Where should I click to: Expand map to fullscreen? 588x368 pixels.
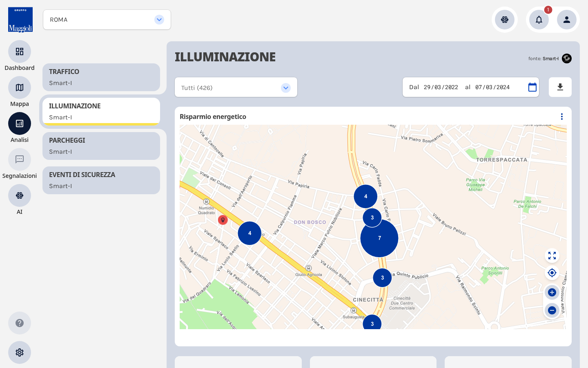coord(552,256)
